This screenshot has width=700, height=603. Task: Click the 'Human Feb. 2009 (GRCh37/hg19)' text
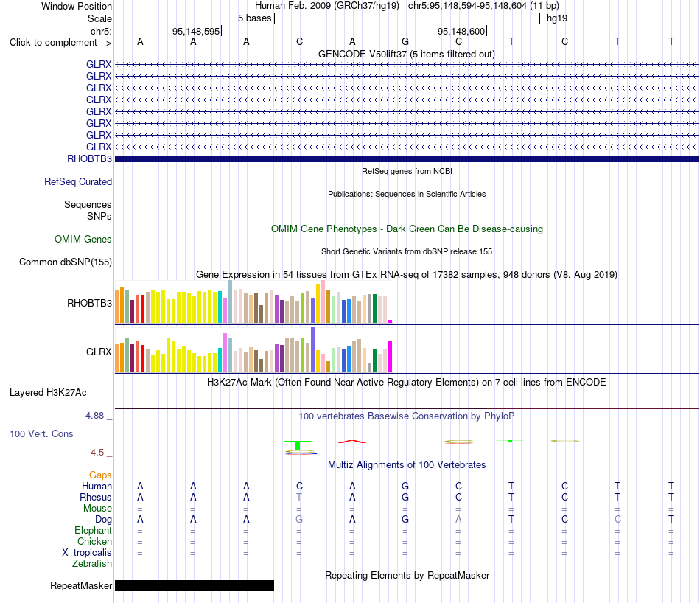329,6
